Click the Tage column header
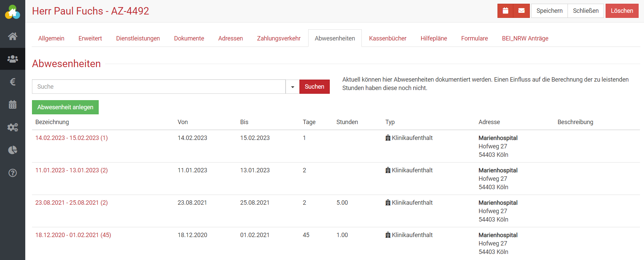The width and height of the screenshot is (644, 260). coord(309,122)
